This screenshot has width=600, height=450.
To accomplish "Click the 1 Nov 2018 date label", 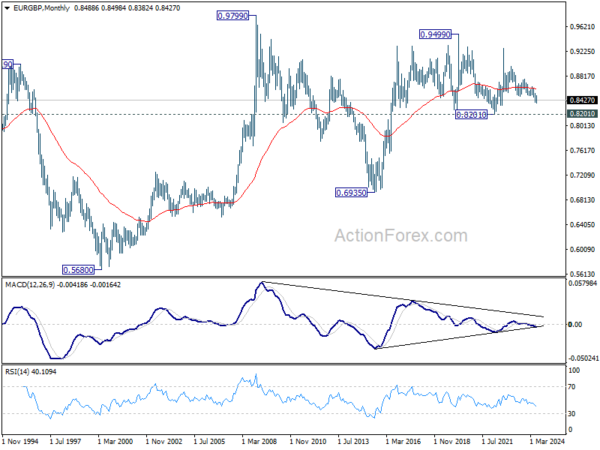I will (x=452, y=442).
